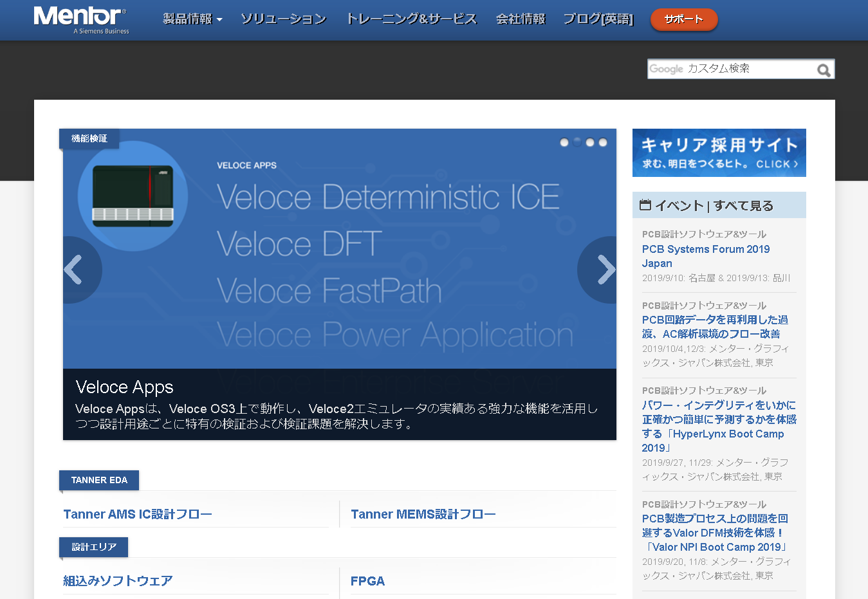
Task: Open the Tanner MEMS設計フロー link
Action: click(423, 514)
